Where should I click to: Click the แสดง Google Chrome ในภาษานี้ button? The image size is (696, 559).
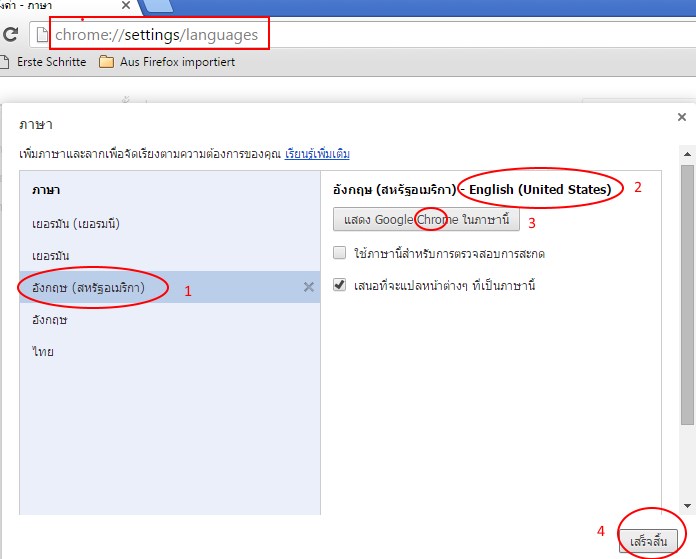[427, 219]
